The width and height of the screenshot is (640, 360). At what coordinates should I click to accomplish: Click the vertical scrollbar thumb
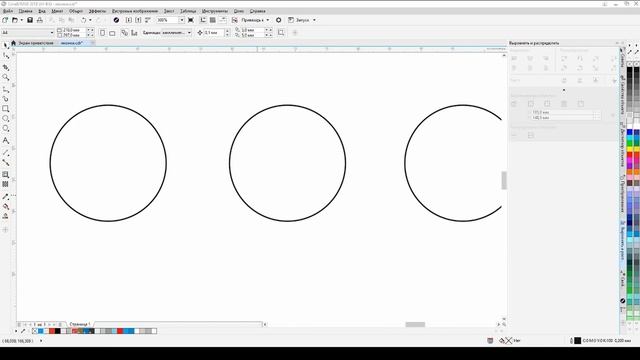coord(504,180)
